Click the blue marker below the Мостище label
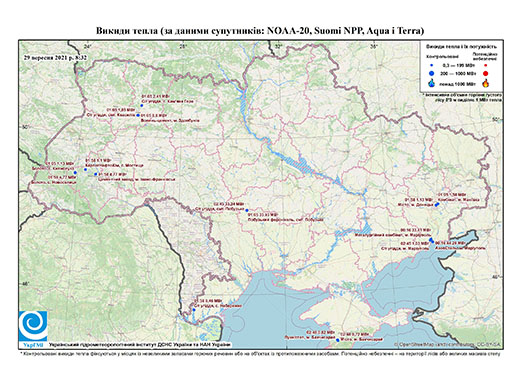520x368 pixels. point(85,170)
